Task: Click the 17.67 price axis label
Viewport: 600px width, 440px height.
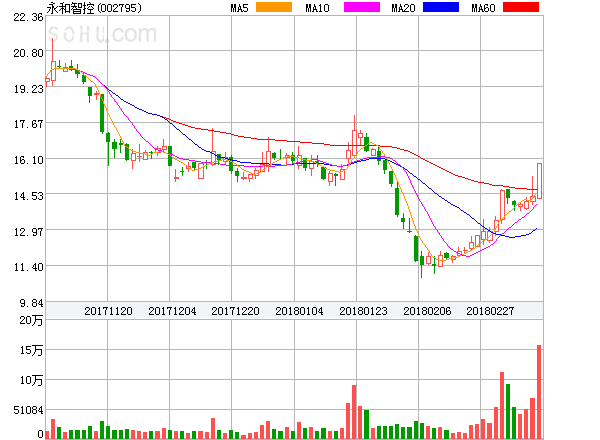Action: 28,124
